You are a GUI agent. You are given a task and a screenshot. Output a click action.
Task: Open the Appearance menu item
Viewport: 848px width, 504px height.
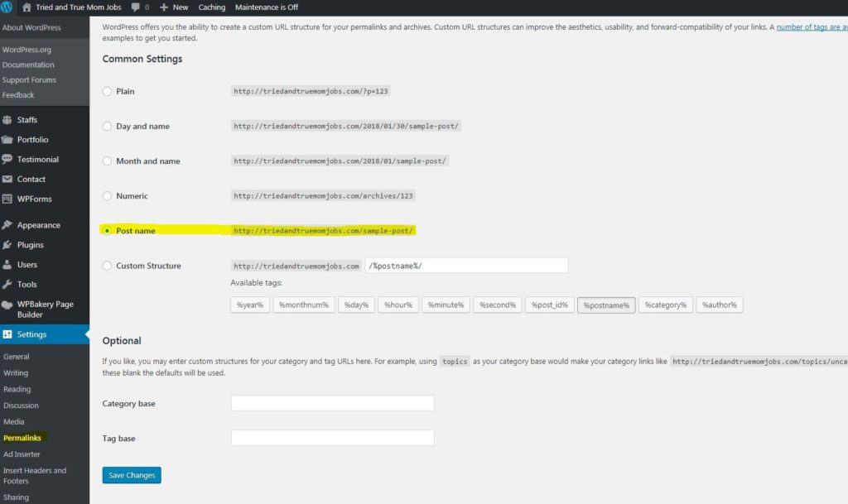coord(38,225)
